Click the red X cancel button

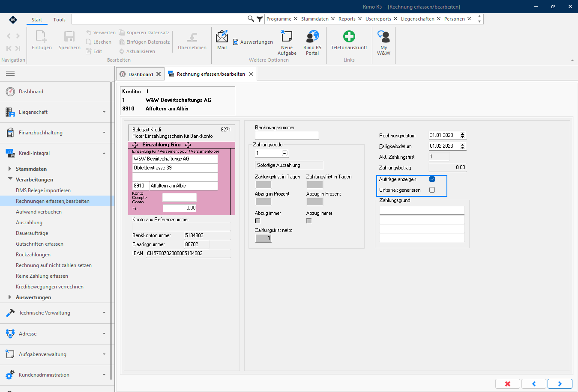(508, 383)
